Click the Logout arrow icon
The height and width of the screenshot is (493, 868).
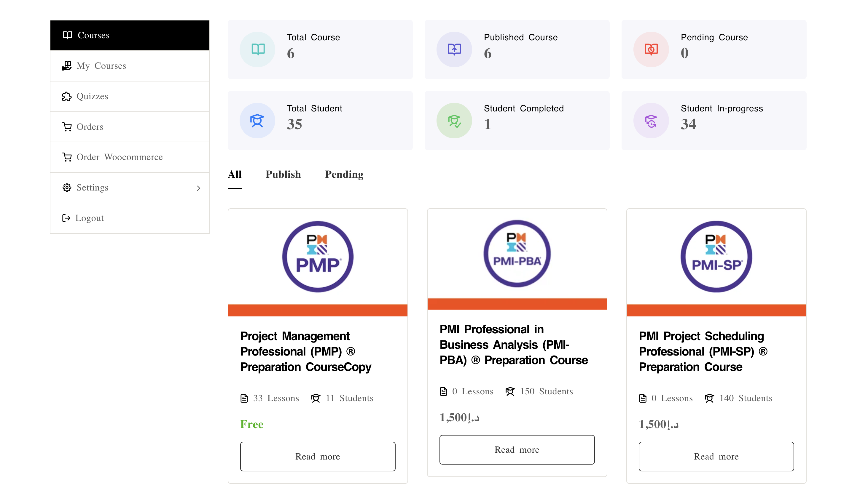66,218
